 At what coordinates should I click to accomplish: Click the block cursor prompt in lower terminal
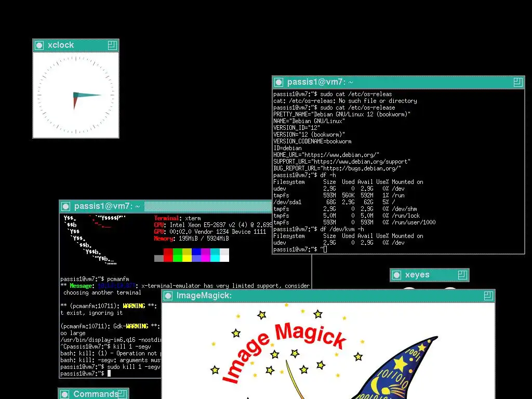click(86, 374)
